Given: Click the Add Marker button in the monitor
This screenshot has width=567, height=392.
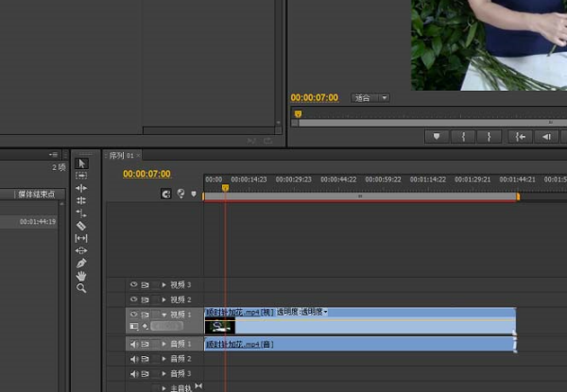Looking at the screenshot, I should (x=436, y=136).
